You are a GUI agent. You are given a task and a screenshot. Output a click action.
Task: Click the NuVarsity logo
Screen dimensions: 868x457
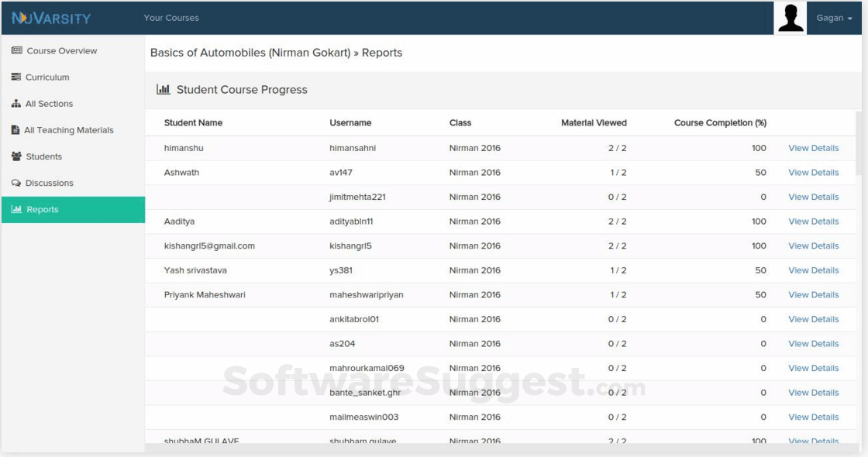(51, 18)
